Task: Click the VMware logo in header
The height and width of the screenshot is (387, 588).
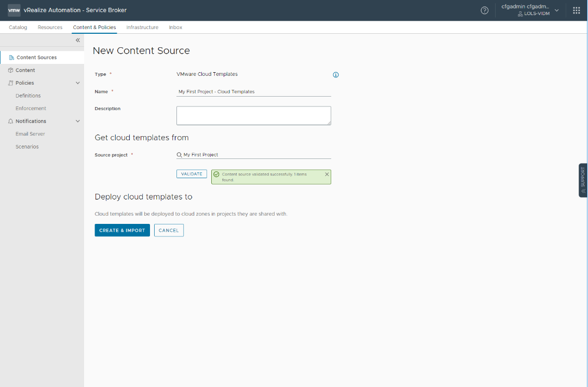Action: (x=14, y=10)
